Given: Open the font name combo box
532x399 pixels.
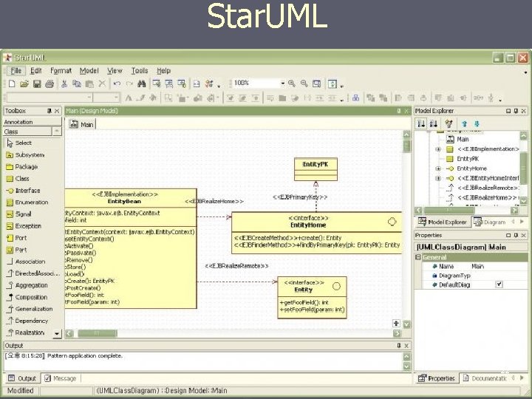Looking at the screenshot, I should pyautogui.click(x=50, y=98).
